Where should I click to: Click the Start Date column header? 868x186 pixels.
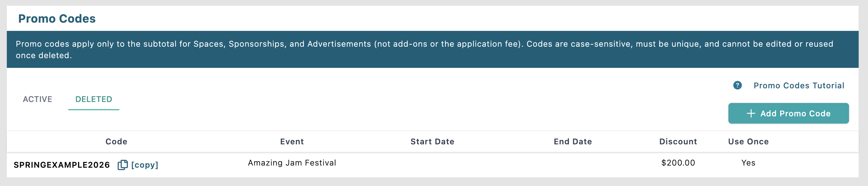pos(432,141)
